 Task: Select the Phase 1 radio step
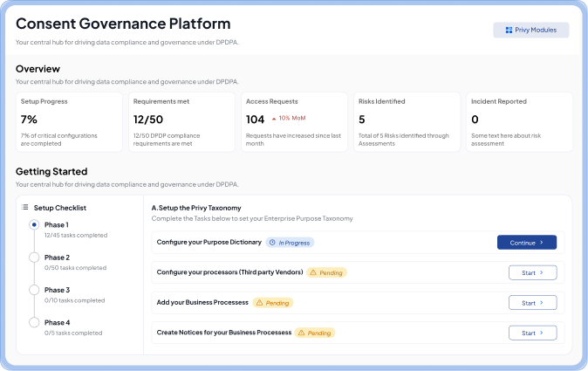pos(34,224)
